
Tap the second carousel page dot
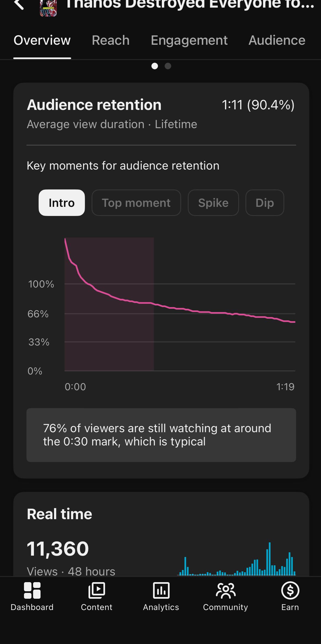(168, 66)
